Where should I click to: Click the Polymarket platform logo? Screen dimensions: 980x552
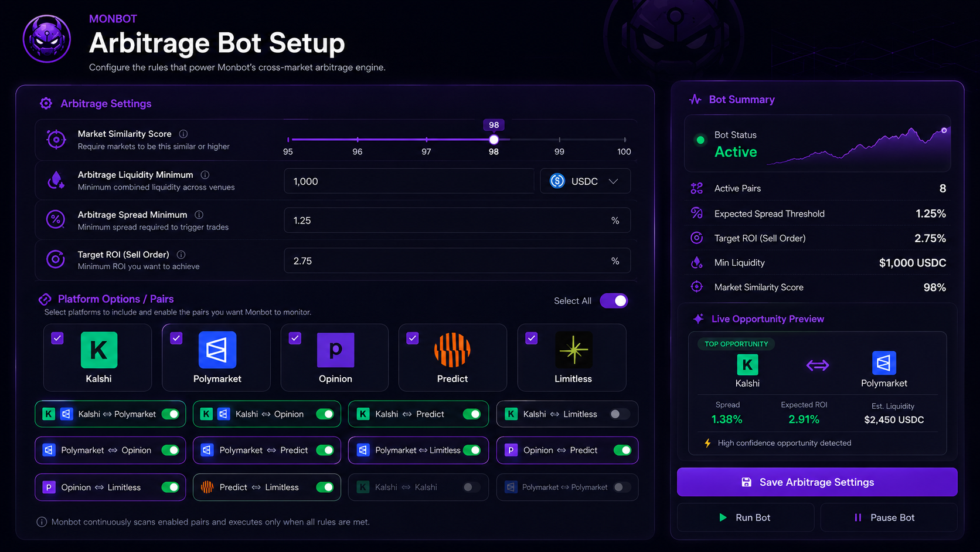click(x=217, y=350)
